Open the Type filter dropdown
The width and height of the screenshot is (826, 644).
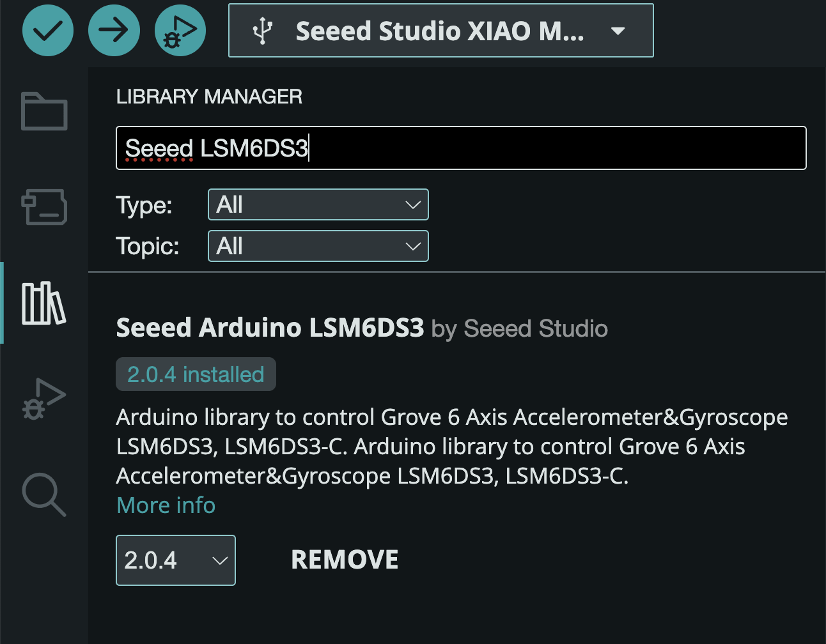pos(318,204)
